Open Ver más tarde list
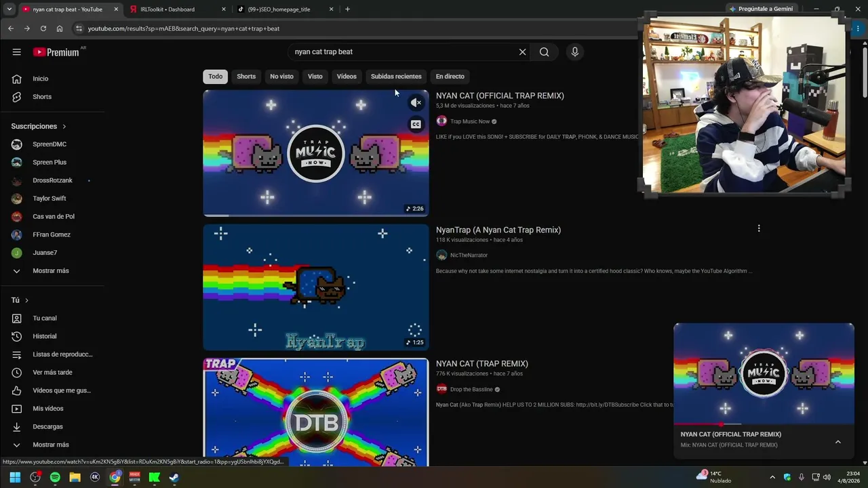 point(52,373)
